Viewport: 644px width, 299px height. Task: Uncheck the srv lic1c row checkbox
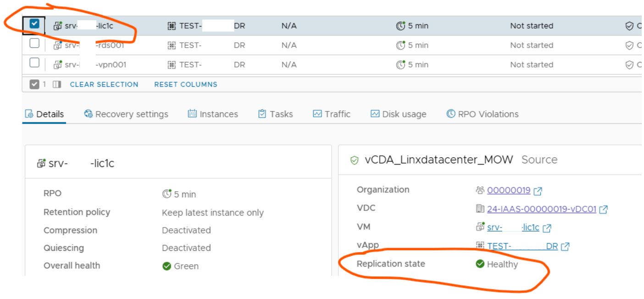pyautogui.click(x=34, y=24)
